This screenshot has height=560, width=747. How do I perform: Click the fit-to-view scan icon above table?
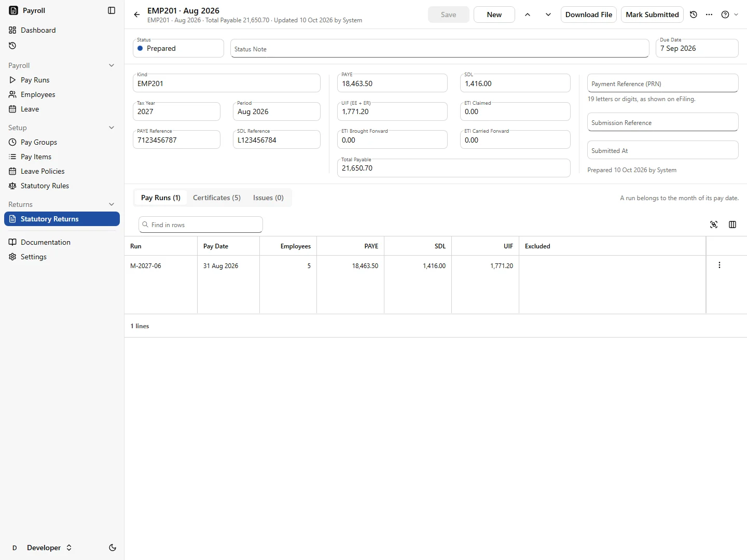714,225
